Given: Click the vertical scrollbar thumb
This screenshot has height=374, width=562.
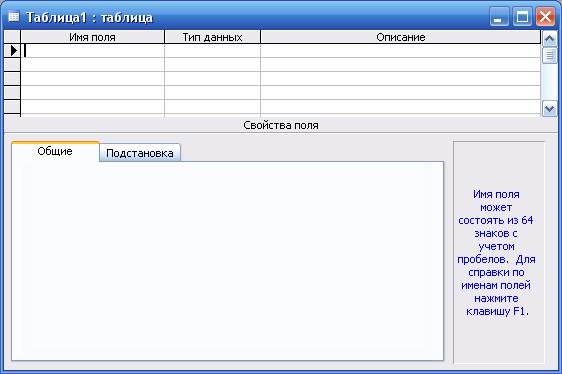Looking at the screenshot, I should [x=550, y=56].
